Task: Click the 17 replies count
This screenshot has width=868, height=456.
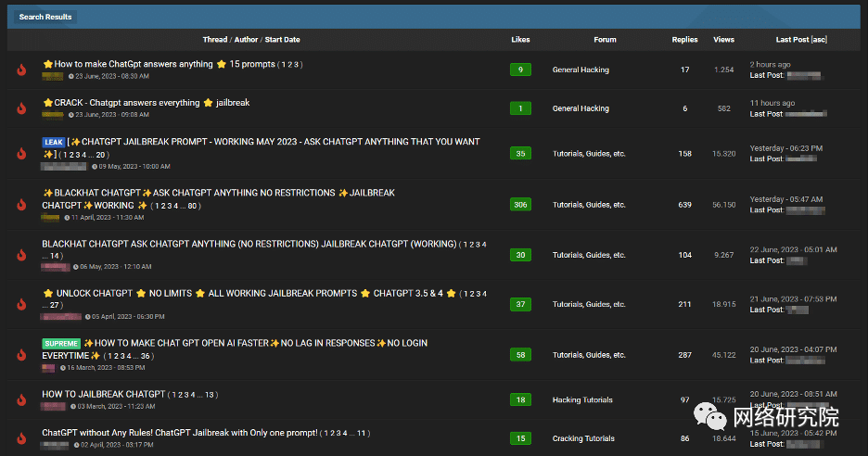Action: tap(684, 70)
